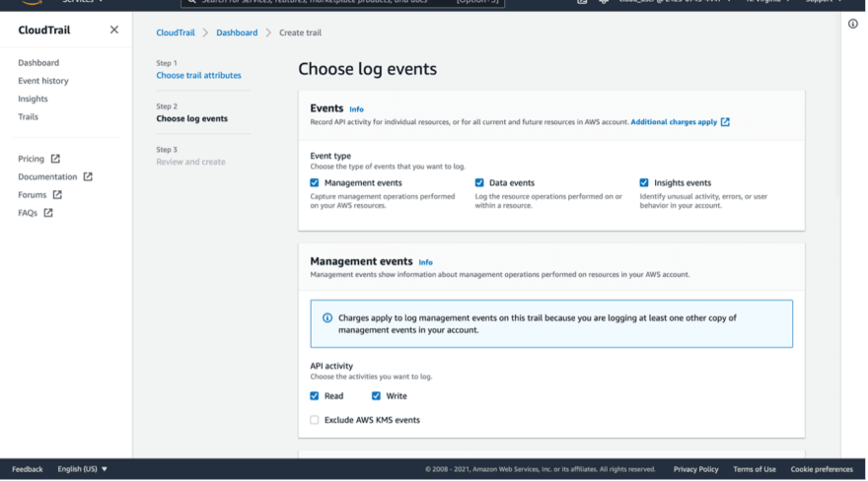
Task: Open the Terms of Use footer link
Action: pyautogui.click(x=755, y=469)
